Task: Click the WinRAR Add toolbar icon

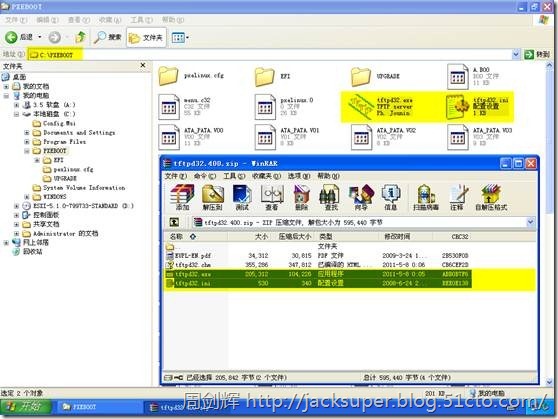Action: tap(182, 197)
